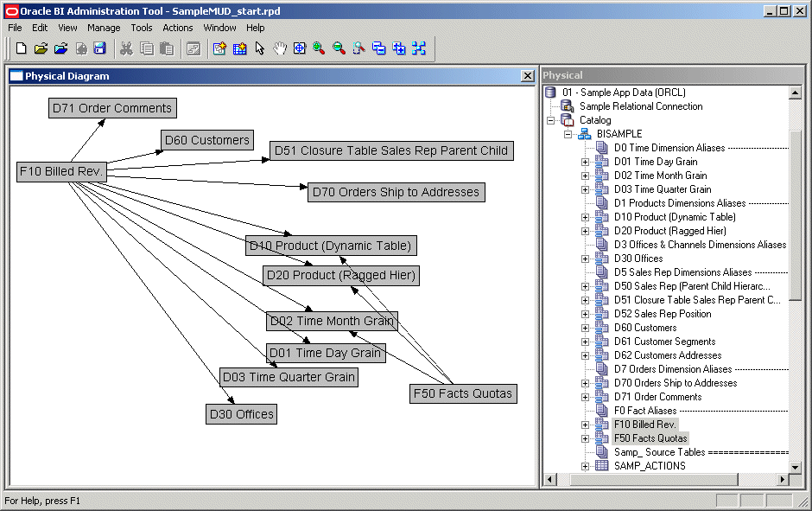Expand D10 Product (Dynamic Table) in tree
The width and height of the screenshot is (812, 511).
585,217
